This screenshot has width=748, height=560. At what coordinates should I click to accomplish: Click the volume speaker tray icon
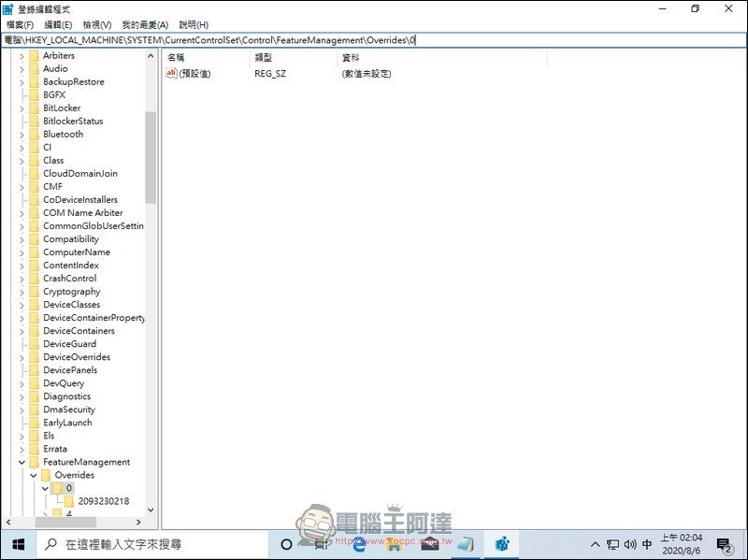(x=629, y=544)
